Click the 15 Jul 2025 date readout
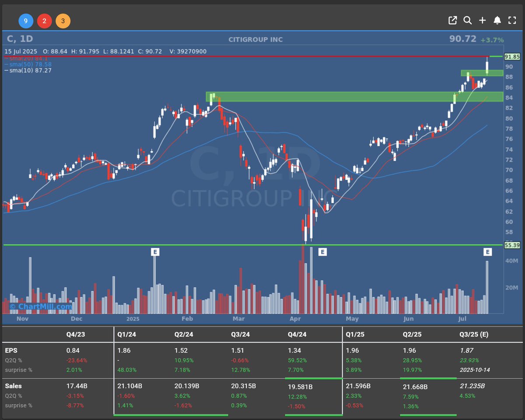Image resolution: width=525 pixels, height=420 pixels. (x=21, y=52)
